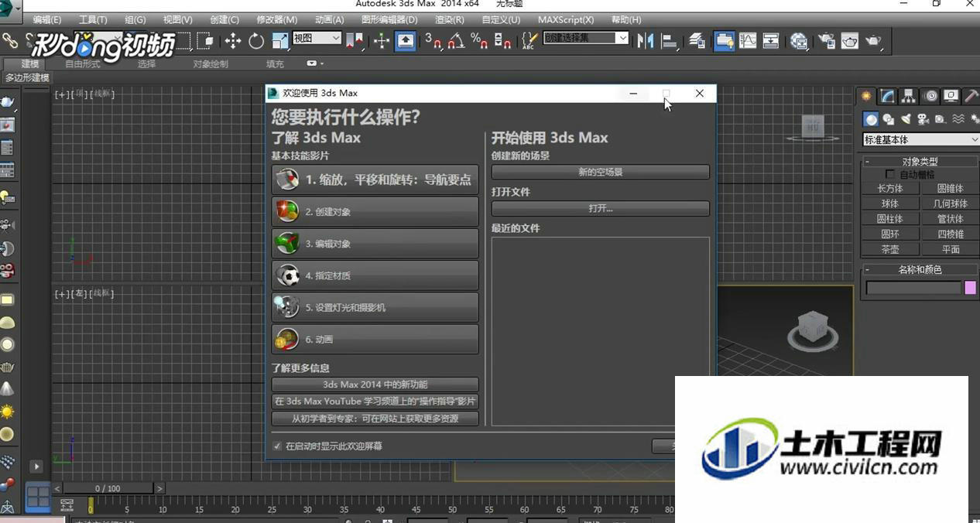The image size is (980, 523).
Task: Open the MAXScript(X) menu
Action: coord(566,19)
